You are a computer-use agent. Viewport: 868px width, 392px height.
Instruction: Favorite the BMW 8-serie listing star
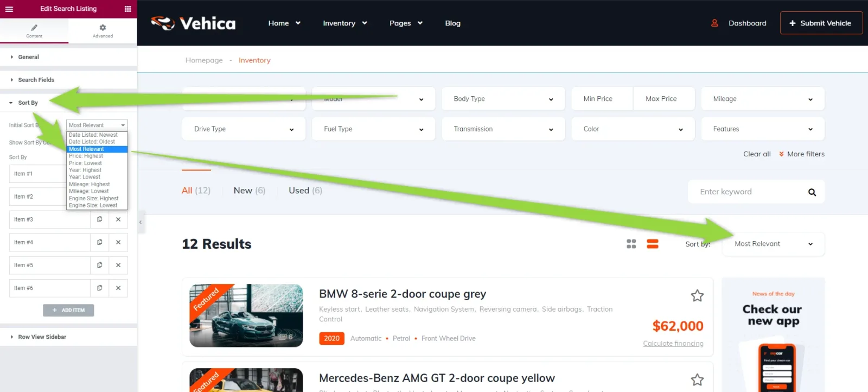pos(697,296)
